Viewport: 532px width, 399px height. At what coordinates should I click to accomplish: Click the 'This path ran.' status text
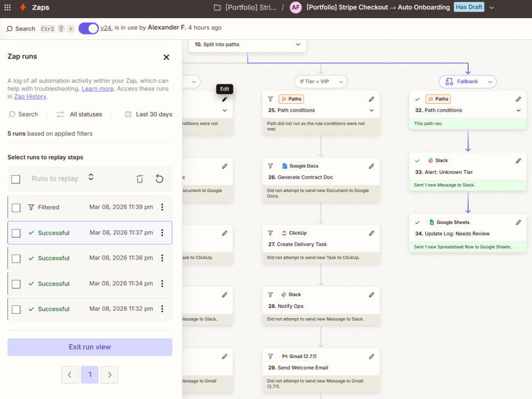click(x=428, y=123)
